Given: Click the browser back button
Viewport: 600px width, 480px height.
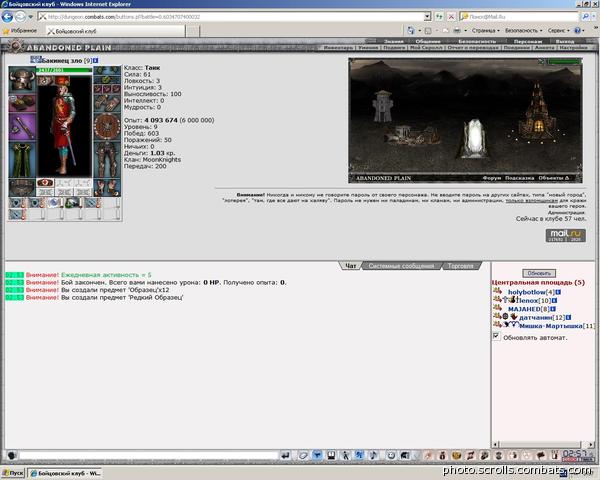Looking at the screenshot, I should coord(7,17).
